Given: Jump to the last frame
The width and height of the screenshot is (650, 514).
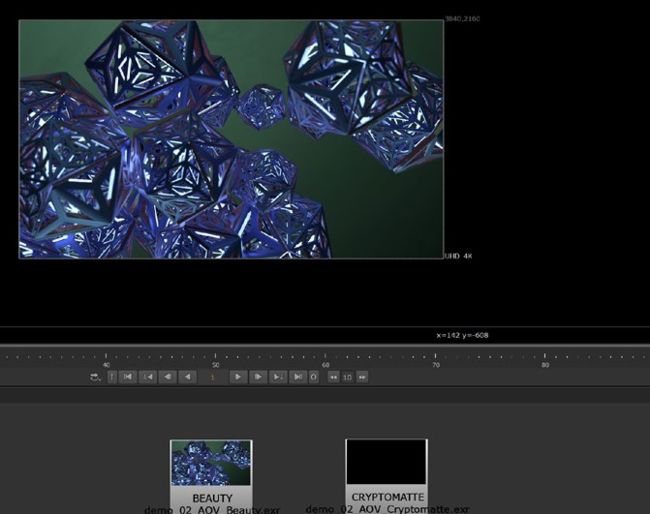Looking at the screenshot, I should pyautogui.click(x=298, y=377).
